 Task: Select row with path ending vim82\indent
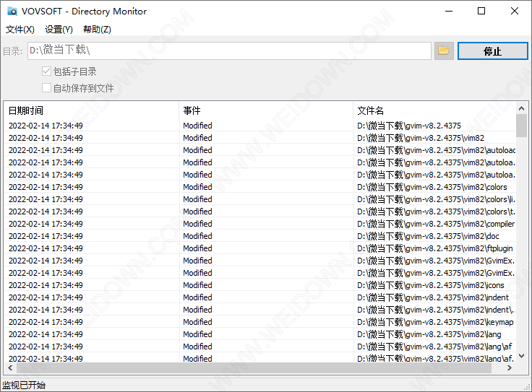260,297
